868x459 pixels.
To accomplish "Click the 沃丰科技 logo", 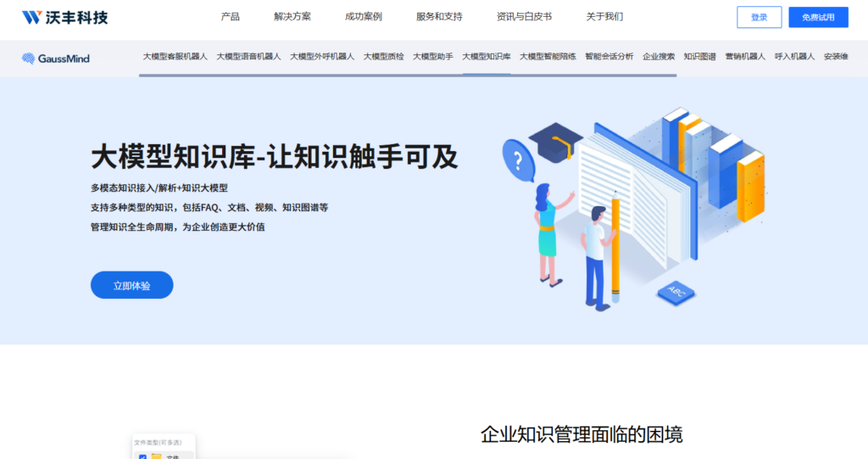I will pyautogui.click(x=64, y=17).
